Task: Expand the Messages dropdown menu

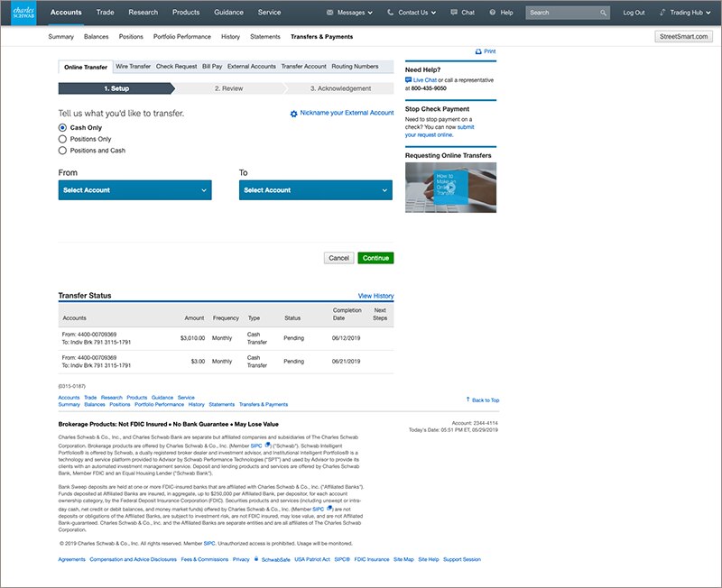Action: pyautogui.click(x=370, y=13)
